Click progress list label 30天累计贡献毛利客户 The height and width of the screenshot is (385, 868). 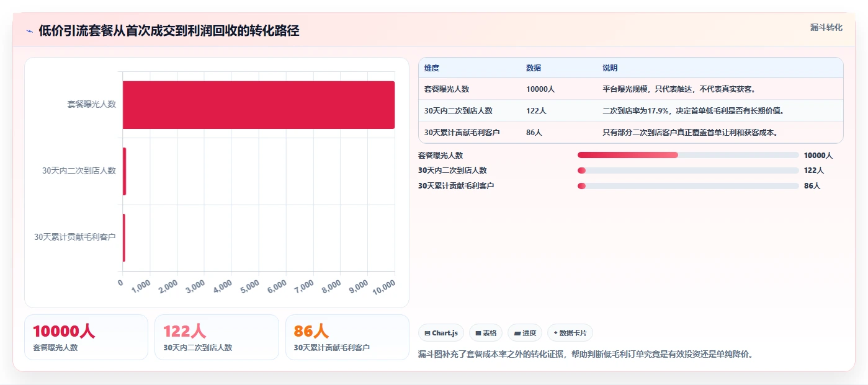pos(456,186)
